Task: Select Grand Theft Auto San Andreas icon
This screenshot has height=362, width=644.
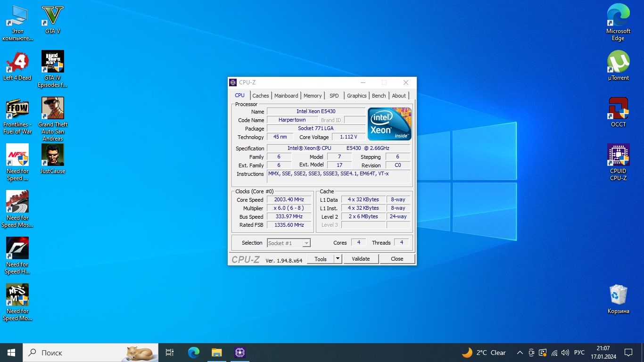Action: (52, 119)
